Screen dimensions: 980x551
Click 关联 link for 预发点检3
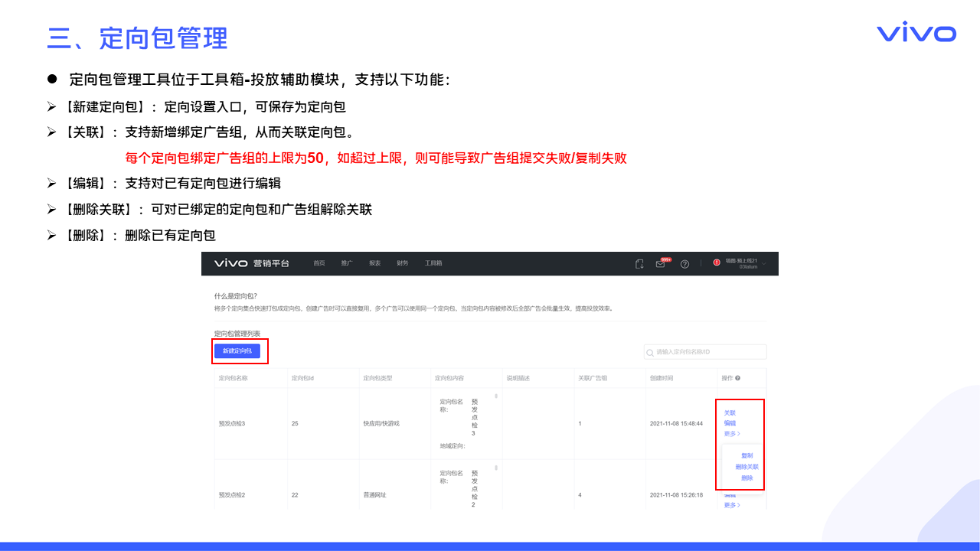[x=730, y=413]
